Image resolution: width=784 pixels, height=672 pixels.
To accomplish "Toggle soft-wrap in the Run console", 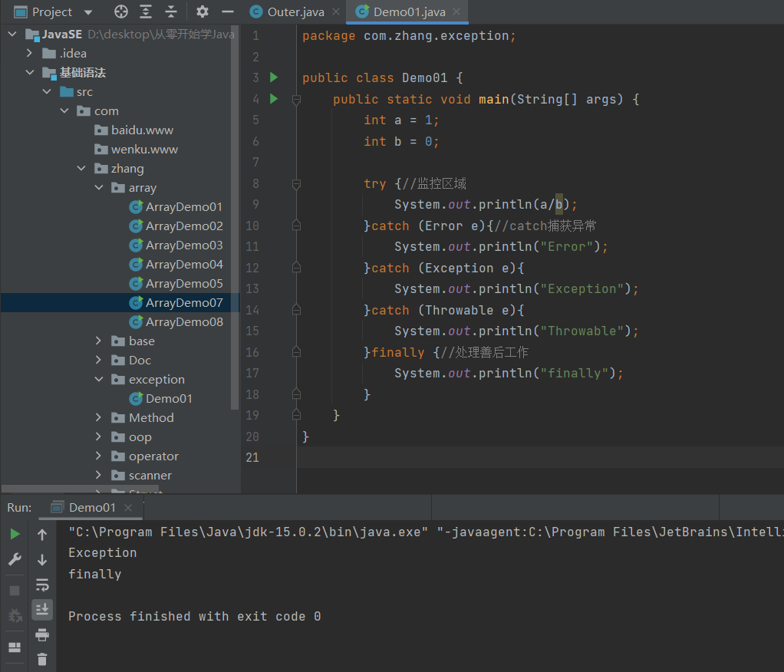I will click(42, 585).
